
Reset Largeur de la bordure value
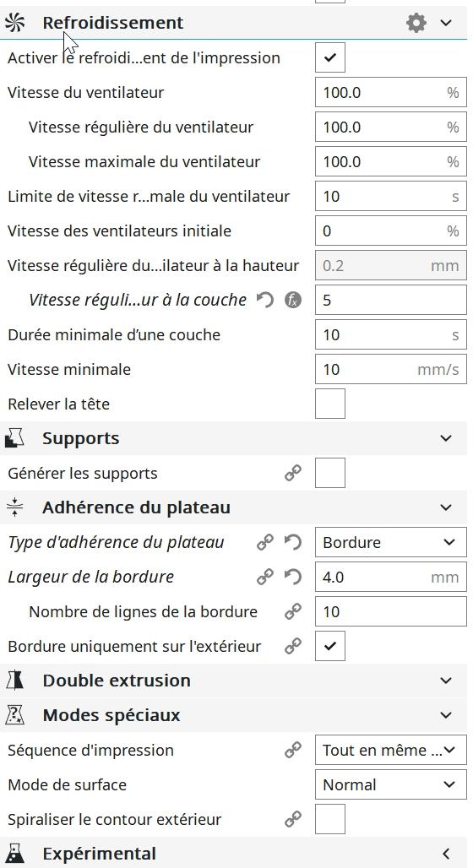293,577
